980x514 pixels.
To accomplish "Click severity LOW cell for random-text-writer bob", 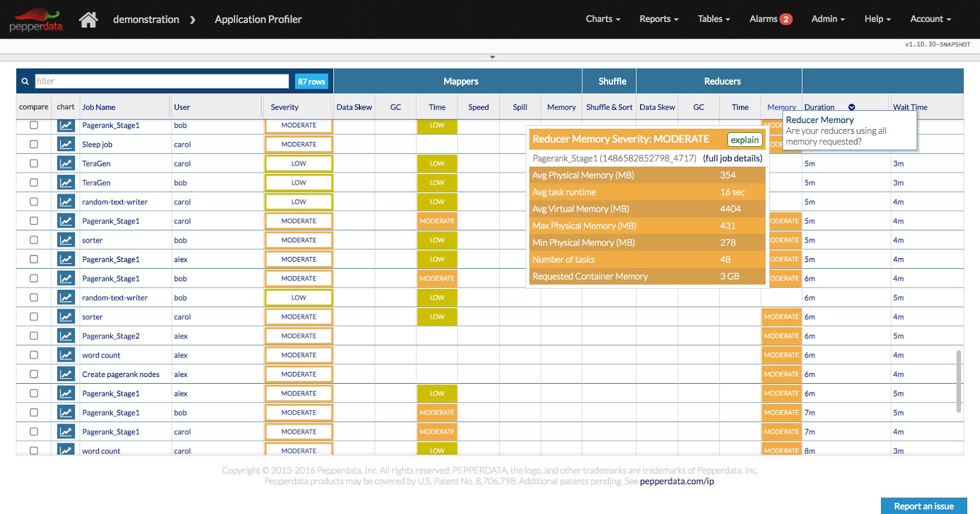I will point(299,298).
